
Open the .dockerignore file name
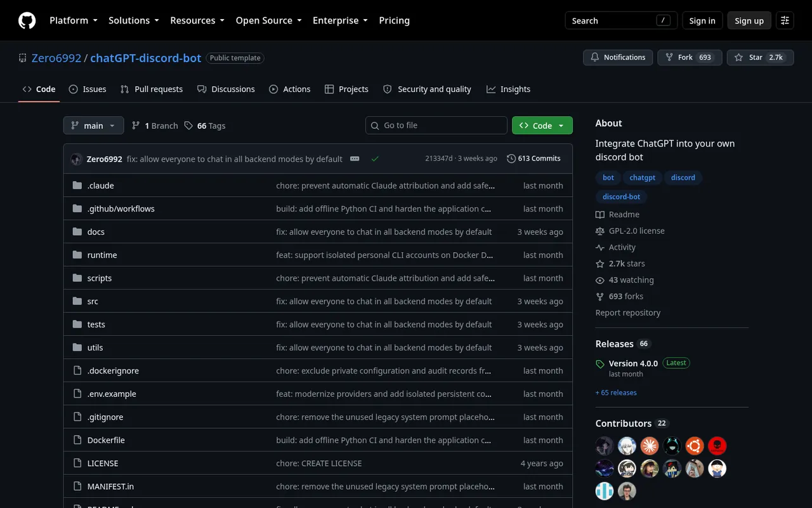pos(113,371)
